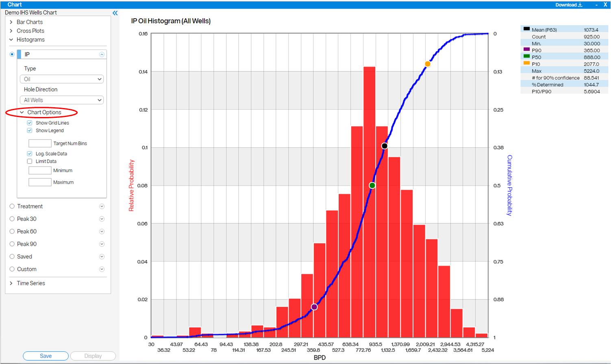Viewport: 611px width, 364px height.
Task: Expand the Treatment panel chevron
Action: pyautogui.click(x=102, y=206)
